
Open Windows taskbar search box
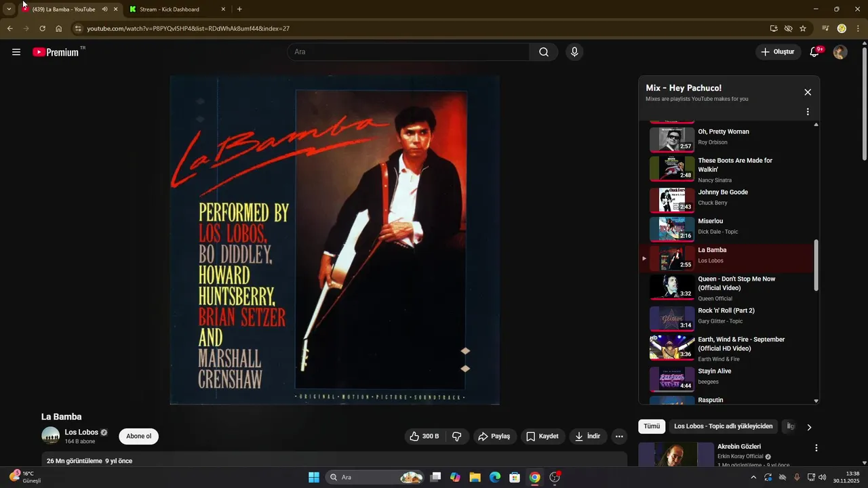[375, 477]
